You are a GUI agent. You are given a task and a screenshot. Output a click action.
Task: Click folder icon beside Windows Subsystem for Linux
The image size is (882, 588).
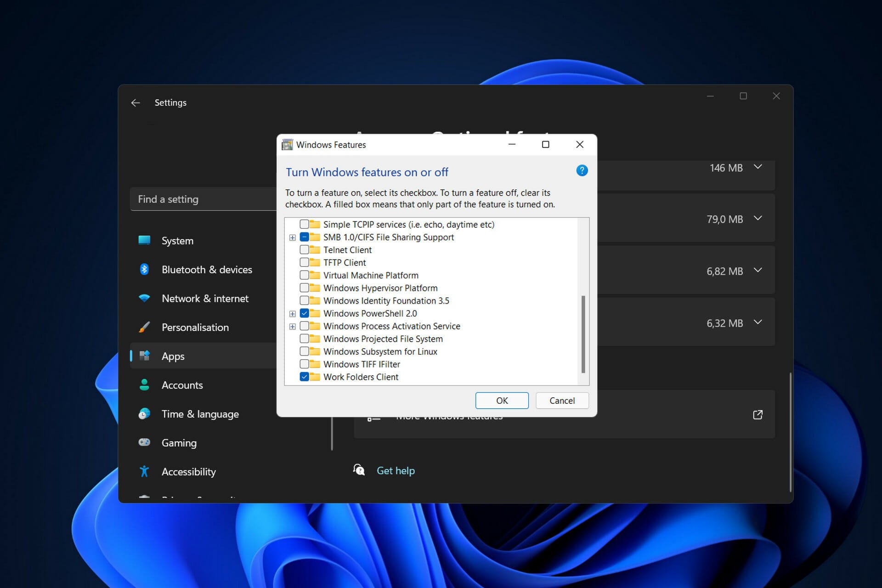pos(315,351)
